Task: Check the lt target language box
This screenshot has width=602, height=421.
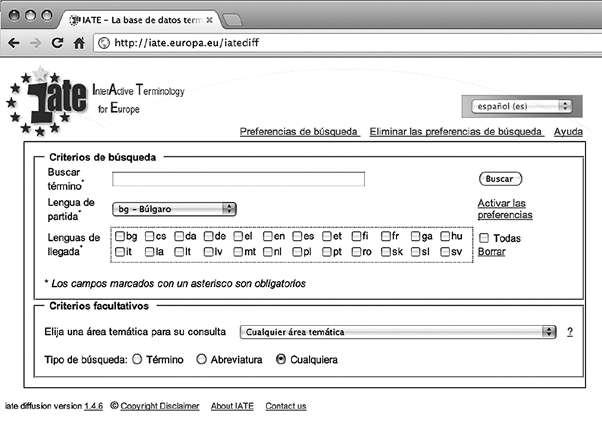Action: click(179, 252)
